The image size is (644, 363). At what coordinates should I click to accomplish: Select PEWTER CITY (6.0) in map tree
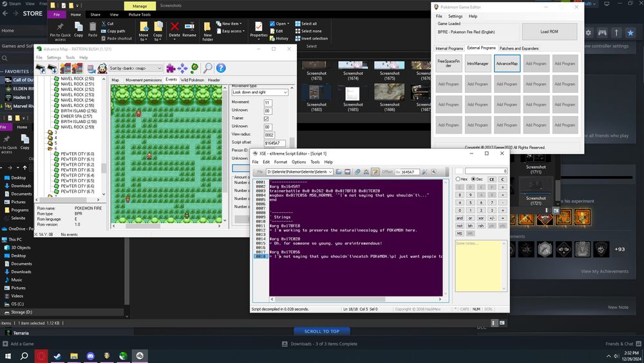tap(77, 153)
